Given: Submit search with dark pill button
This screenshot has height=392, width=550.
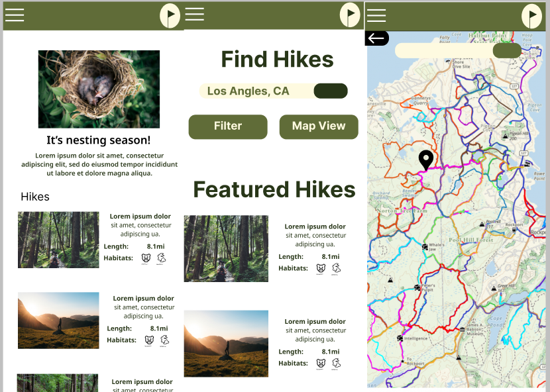Looking at the screenshot, I should (331, 91).
